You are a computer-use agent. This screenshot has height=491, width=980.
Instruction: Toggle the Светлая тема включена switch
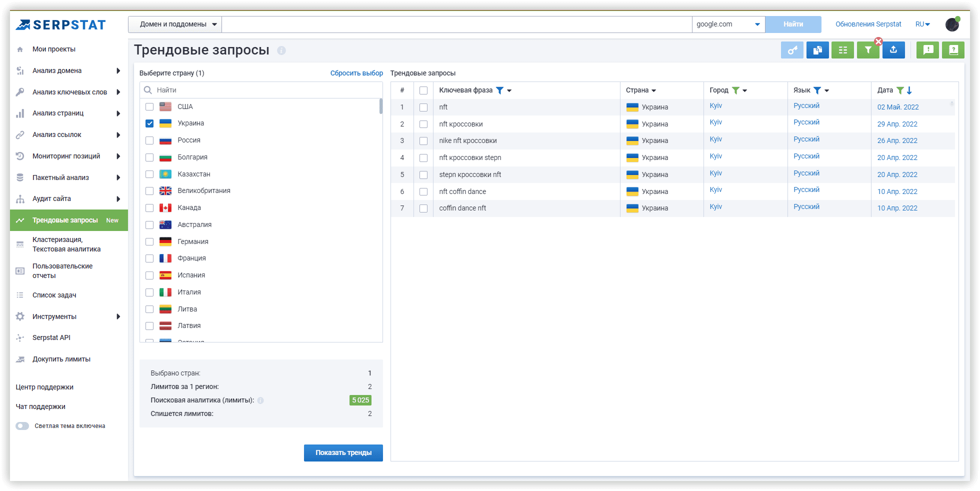(22, 426)
